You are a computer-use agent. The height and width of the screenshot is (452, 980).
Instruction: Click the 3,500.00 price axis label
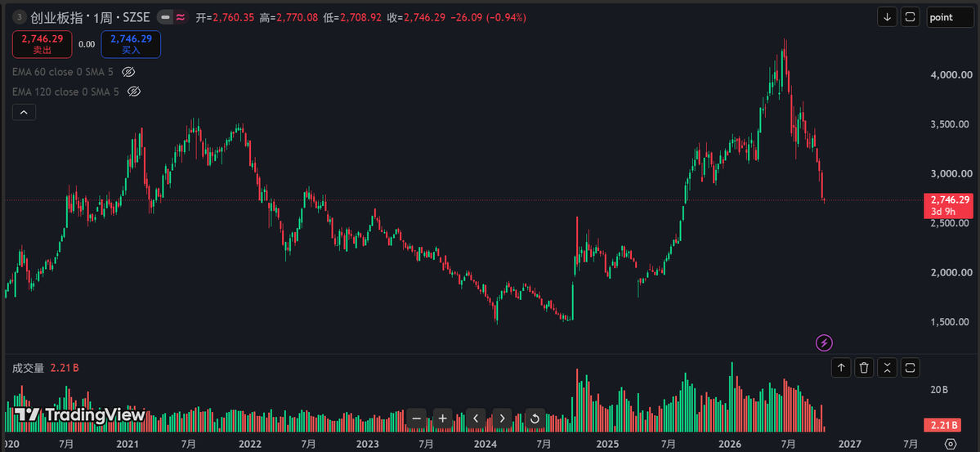(949, 123)
